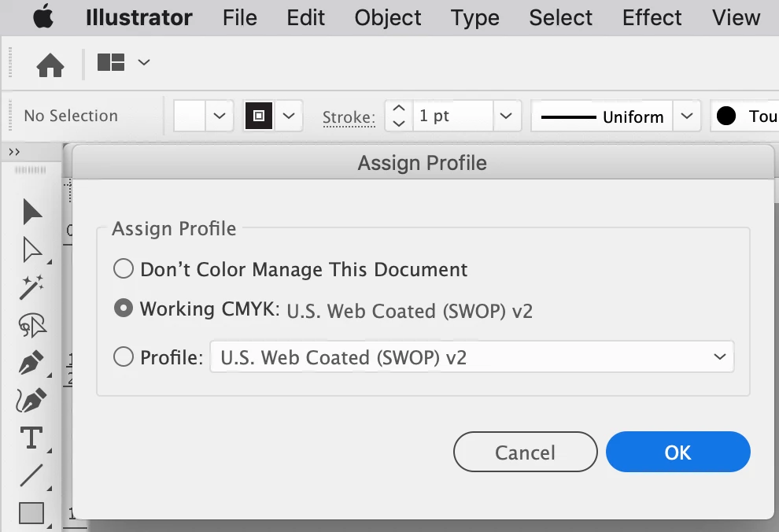Open the View menu

click(x=736, y=18)
